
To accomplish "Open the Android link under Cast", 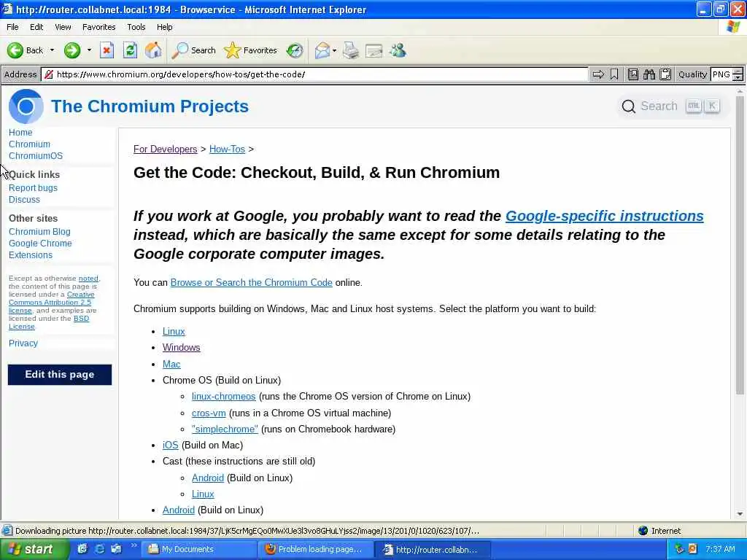I will 208,478.
